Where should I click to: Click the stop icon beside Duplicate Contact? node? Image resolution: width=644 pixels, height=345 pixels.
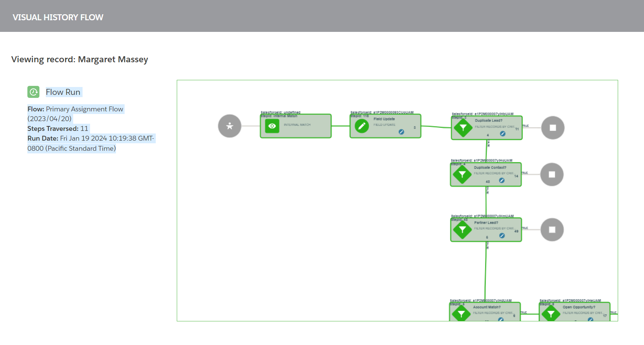(552, 174)
